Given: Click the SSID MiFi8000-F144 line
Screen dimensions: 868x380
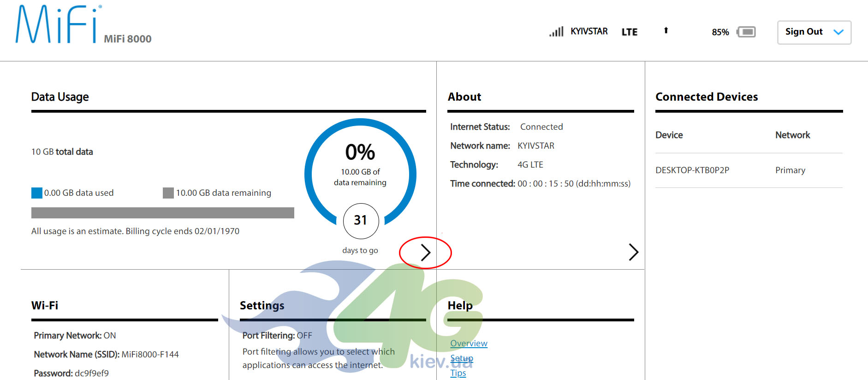Looking at the screenshot, I should (106, 355).
